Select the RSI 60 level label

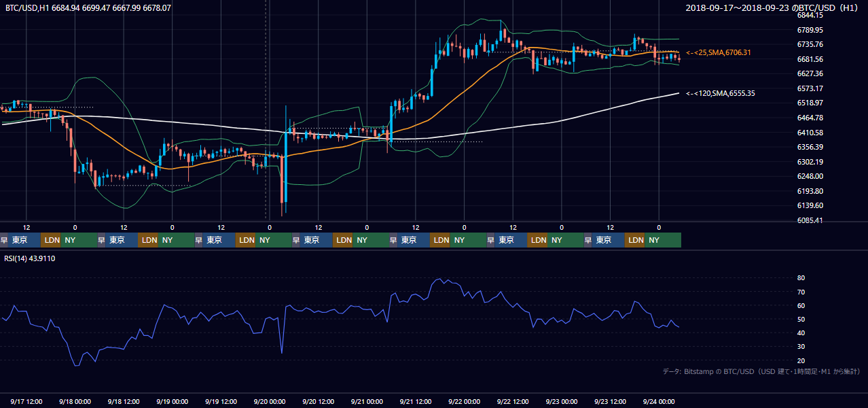coord(801,305)
